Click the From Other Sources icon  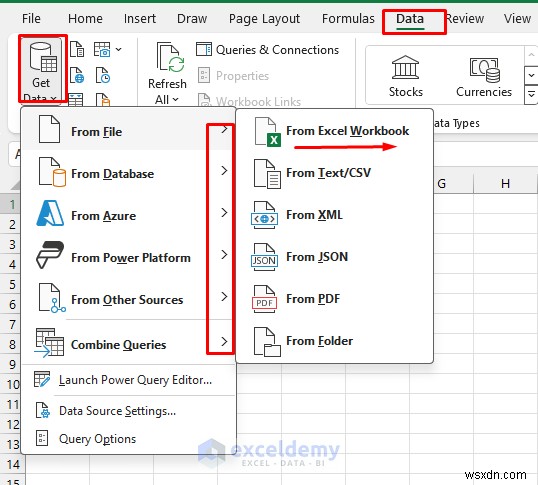[52, 298]
